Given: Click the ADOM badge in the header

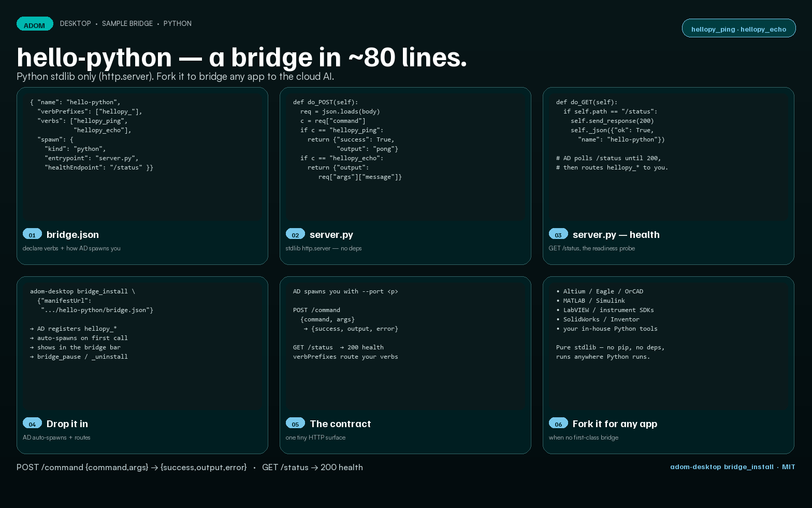Looking at the screenshot, I should click(35, 24).
